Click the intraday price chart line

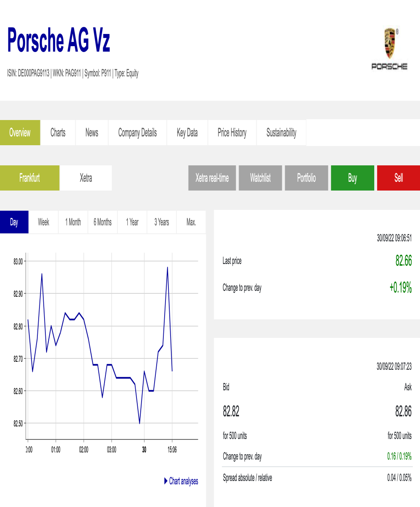pyautogui.click(x=100, y=345)
